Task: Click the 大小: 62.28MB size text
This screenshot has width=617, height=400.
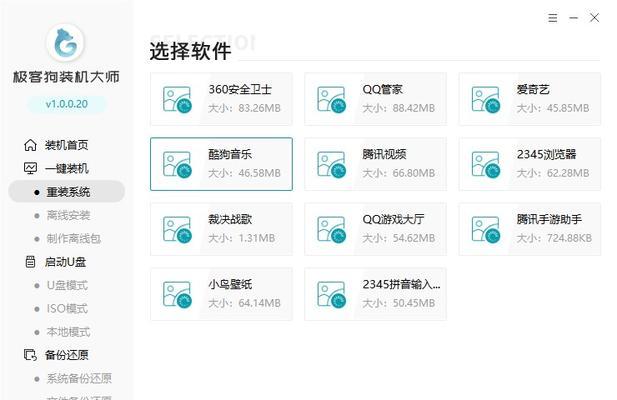Action: [x=553, y=173]
